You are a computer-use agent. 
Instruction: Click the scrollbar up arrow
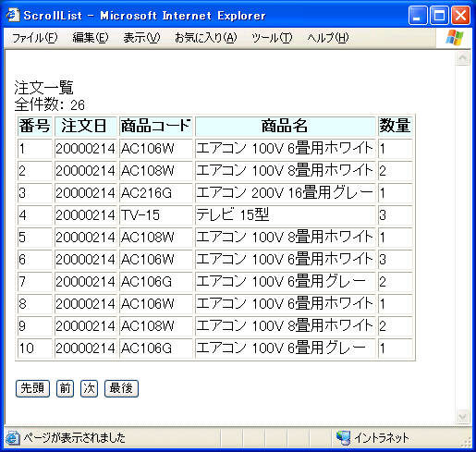click(x=463, y=58)
